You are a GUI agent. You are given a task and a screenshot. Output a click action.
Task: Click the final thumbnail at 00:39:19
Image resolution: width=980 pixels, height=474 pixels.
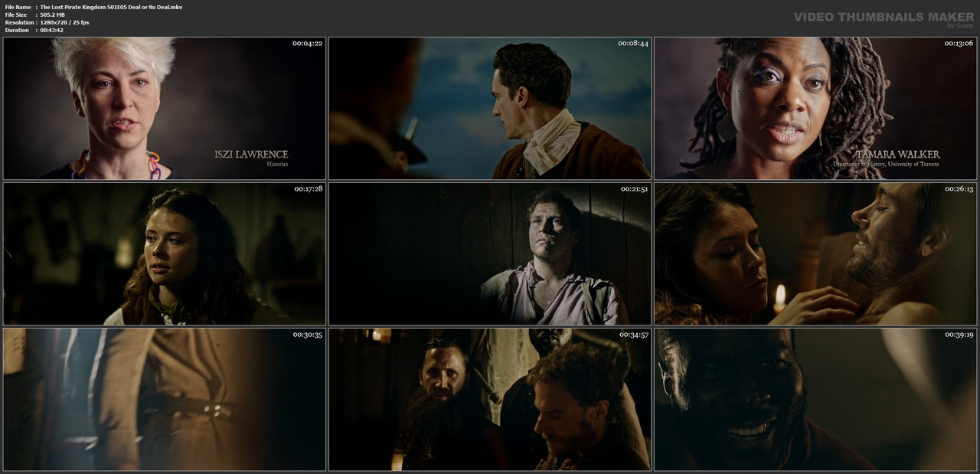pos(815,399)
